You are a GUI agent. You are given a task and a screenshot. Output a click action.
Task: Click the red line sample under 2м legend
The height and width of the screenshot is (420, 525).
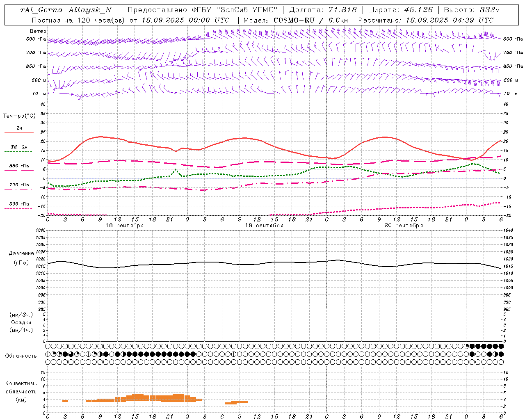[x=19, y=133]
